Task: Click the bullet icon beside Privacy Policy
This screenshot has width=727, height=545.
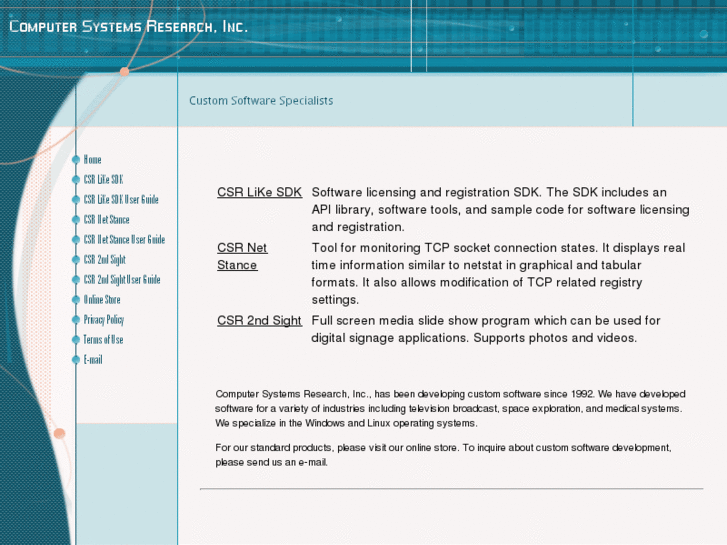Action: click(76, 320)
